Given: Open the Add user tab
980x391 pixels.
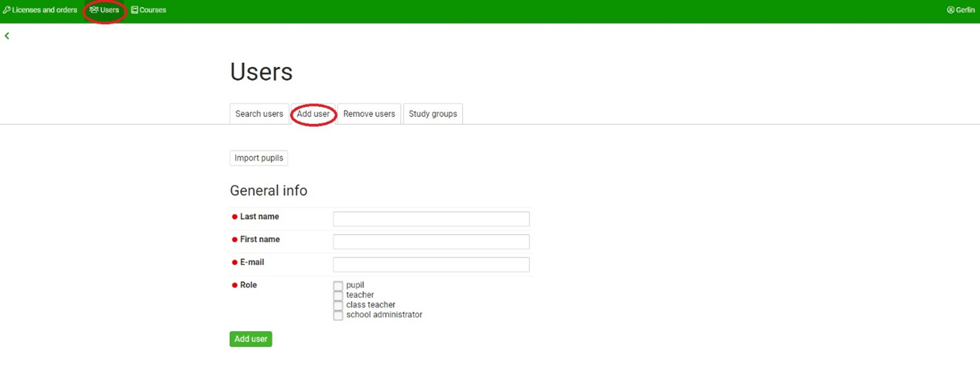Looking at the screenshot, I should click(x=313, y=114).
